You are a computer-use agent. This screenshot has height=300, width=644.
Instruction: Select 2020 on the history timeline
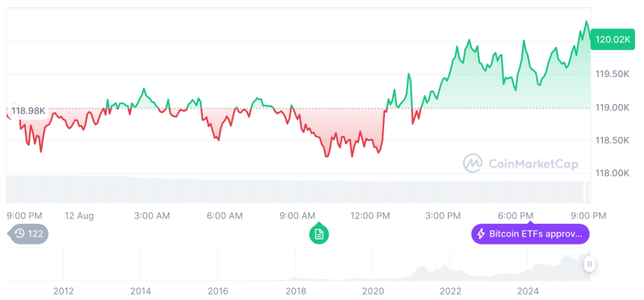tap(373, 290)
